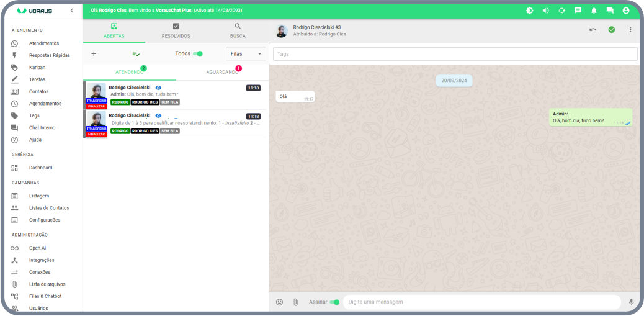Open the three-dot ticket options menu
The width and height of the screenshot is (644, 316).
coord(630,30)
